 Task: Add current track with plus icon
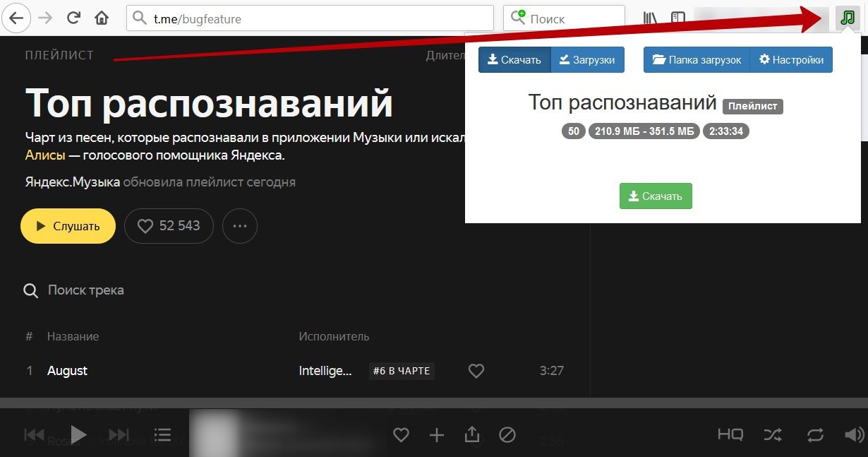[437, 435]
